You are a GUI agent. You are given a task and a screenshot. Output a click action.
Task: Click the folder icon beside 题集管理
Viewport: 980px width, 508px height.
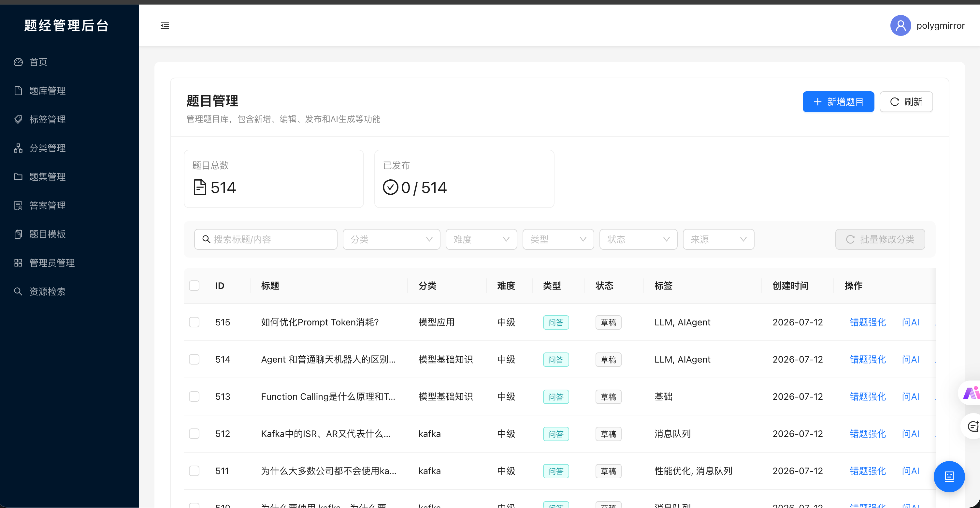pyautogui.click(x=18, y=177)
